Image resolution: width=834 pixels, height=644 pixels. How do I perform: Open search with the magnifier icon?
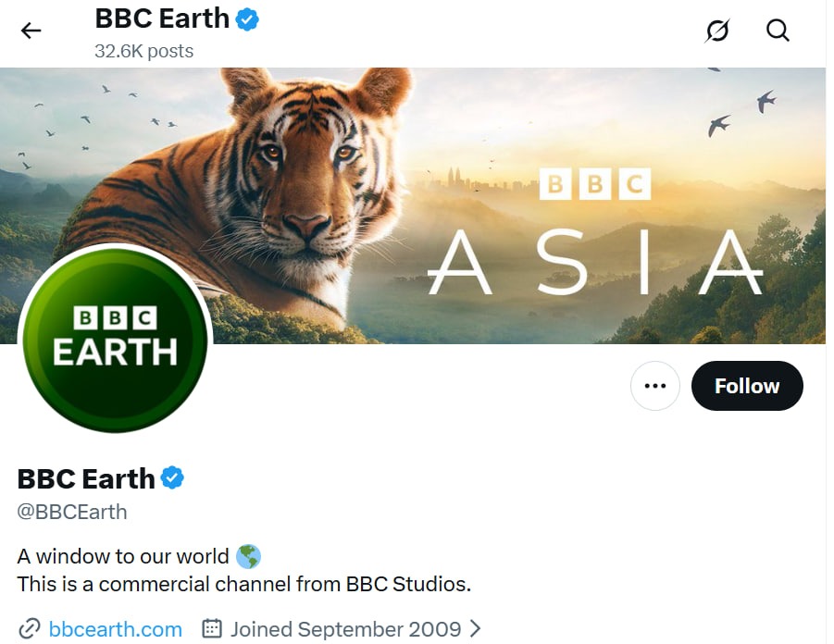(x=778, y=31)
